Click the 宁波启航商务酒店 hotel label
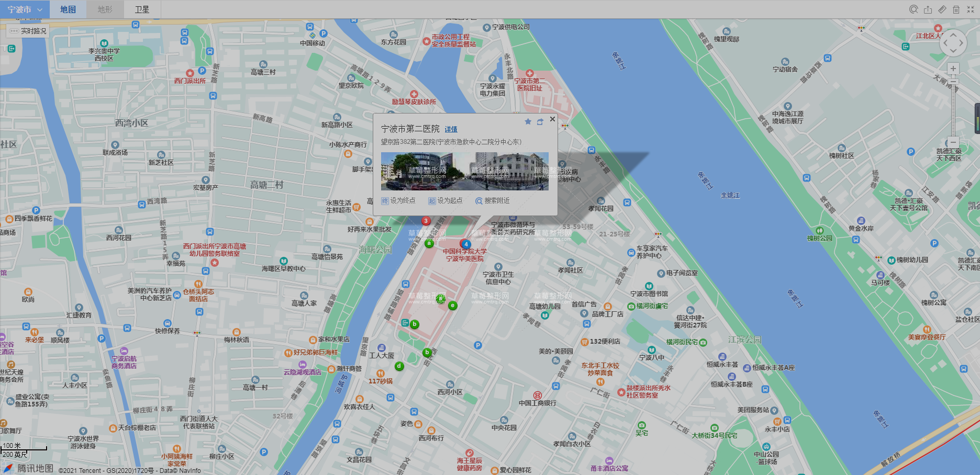This screenshot has width=980, height=475. (124, 363)
